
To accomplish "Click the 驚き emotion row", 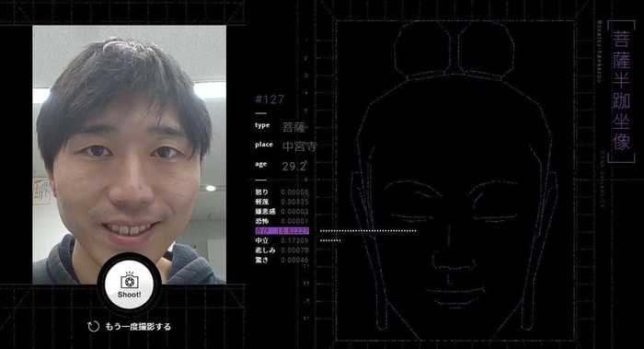I will click(282, 260).
